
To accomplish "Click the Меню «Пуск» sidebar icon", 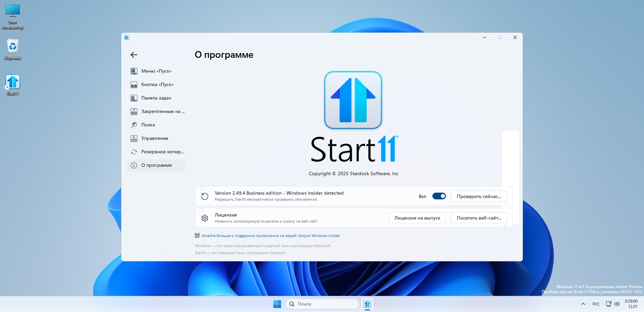I will pyautogui.click(x=134, y=71).
